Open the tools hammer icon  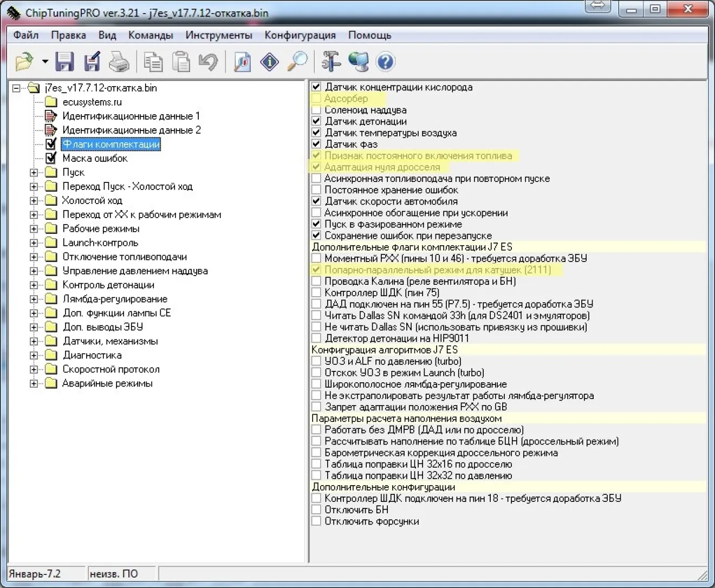(x=330, y=62)
